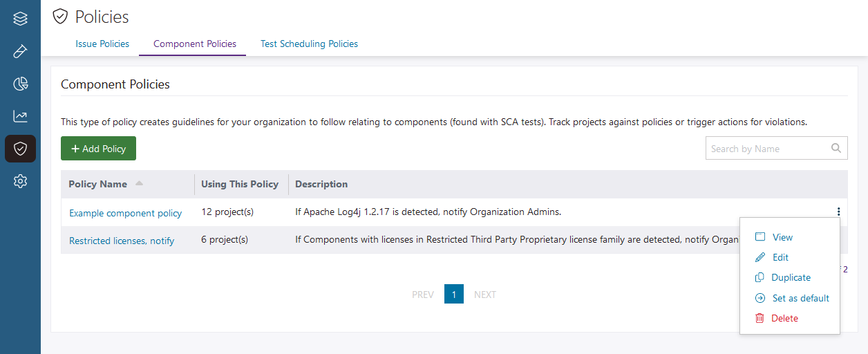
Task: Open the pie chart reports icon
Action: [20, 84]
